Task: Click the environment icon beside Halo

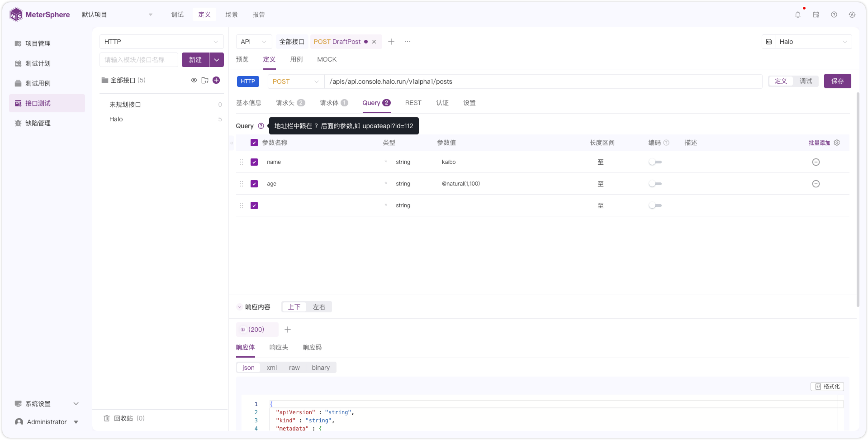Action: point(769,42)
